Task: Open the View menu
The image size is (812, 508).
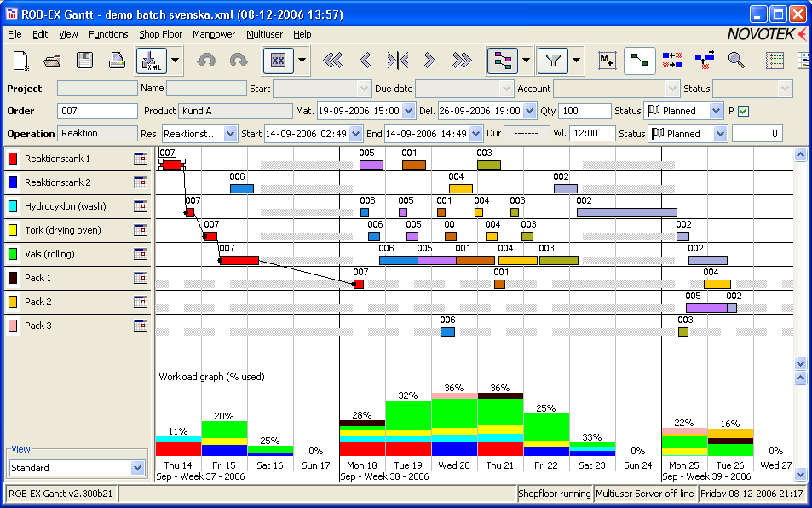Action: (68, 34)
